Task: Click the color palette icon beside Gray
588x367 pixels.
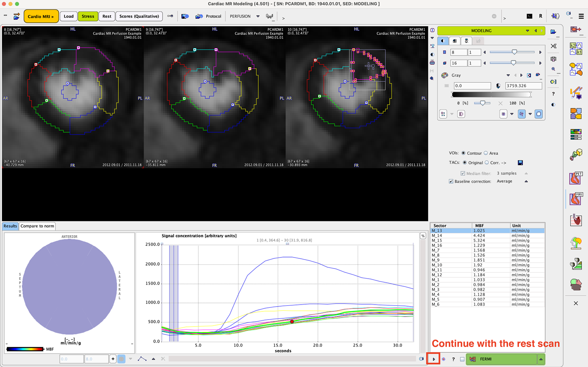Action: tap(445, 75)
